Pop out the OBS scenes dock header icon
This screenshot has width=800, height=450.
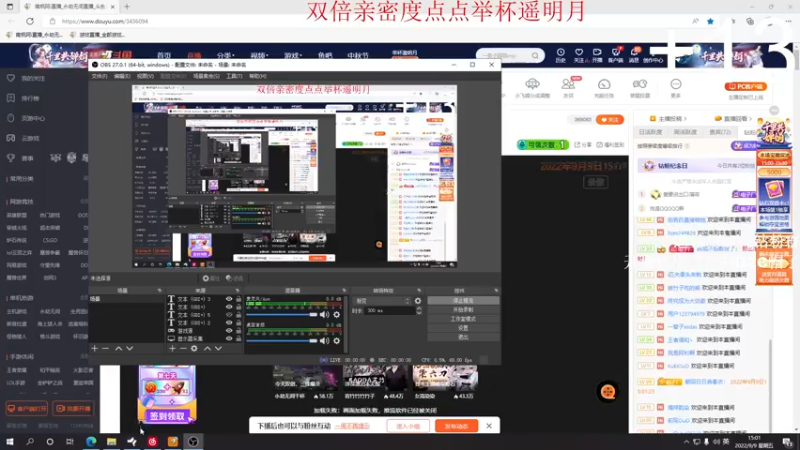coord(159,291)
